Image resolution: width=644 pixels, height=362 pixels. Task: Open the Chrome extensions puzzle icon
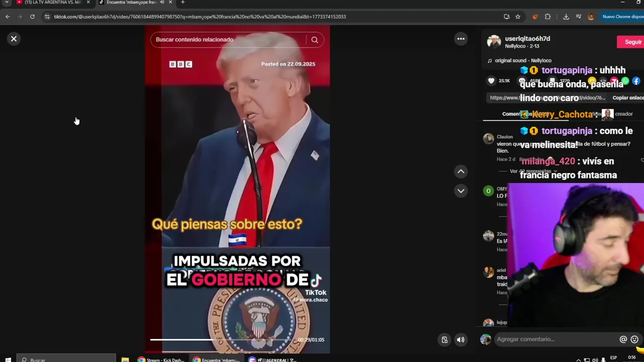click(x=548, y=17)
